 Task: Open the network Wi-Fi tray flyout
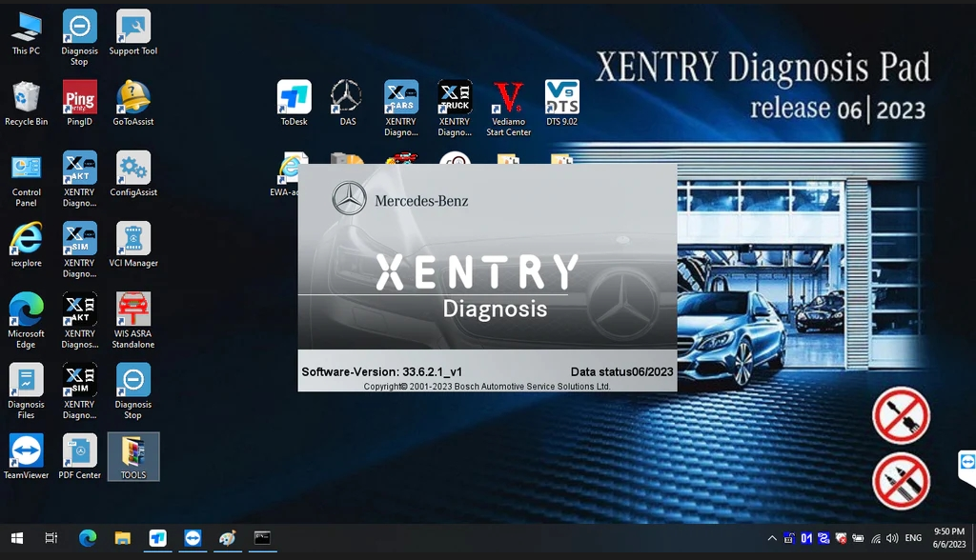click(x=876, y=538)
